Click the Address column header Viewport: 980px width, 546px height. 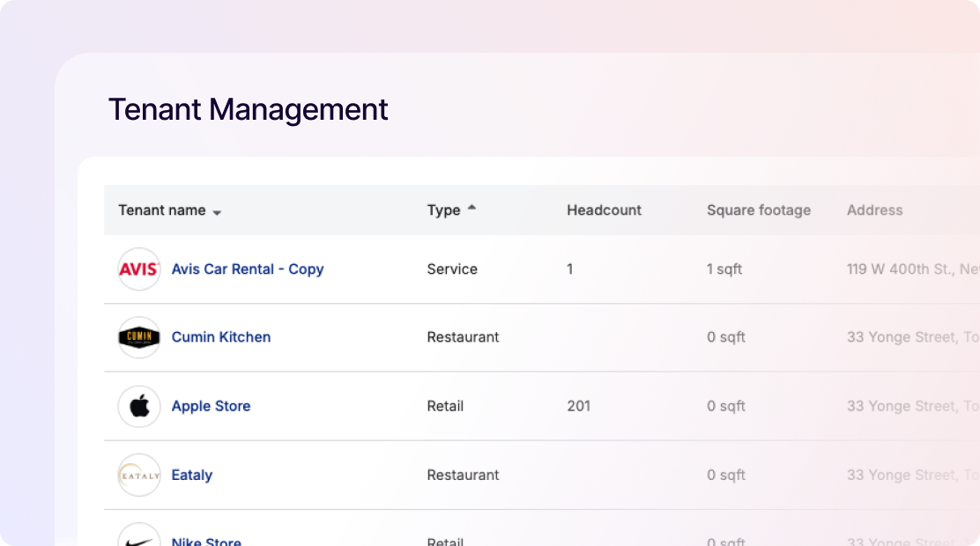[874, 210]
